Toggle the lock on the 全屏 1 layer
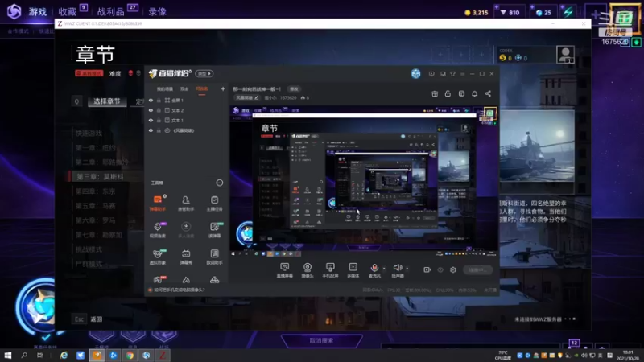This screenshot has width=644, height=362. (159, 100)
